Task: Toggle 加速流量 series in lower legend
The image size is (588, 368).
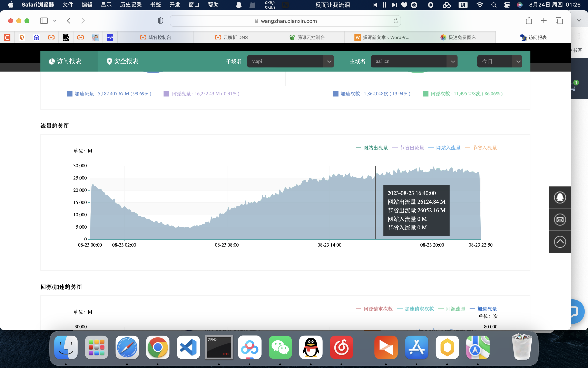Action: coord(483,309)
